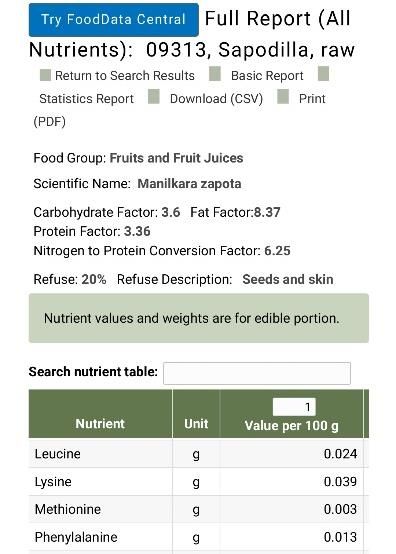Select the Download (CSV) link
The width and height of the screenshot is (396, 554).
tap(217, 99)
